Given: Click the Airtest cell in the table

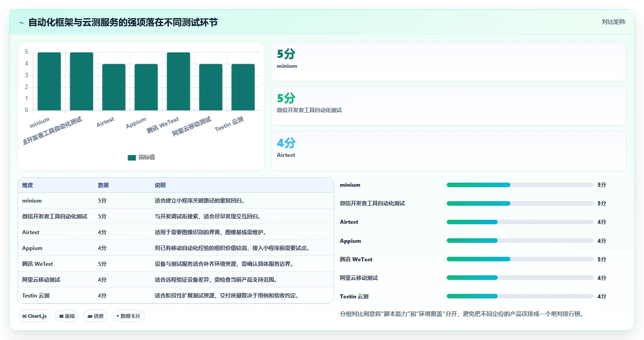Looking at the screenshot, I should pos(31,232).
